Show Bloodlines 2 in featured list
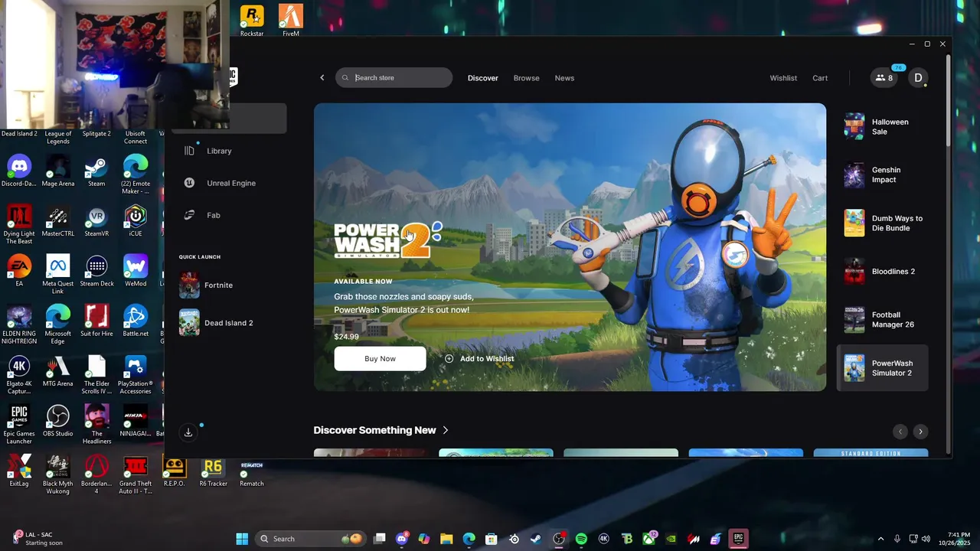The image size is (980, 551). 882,272
